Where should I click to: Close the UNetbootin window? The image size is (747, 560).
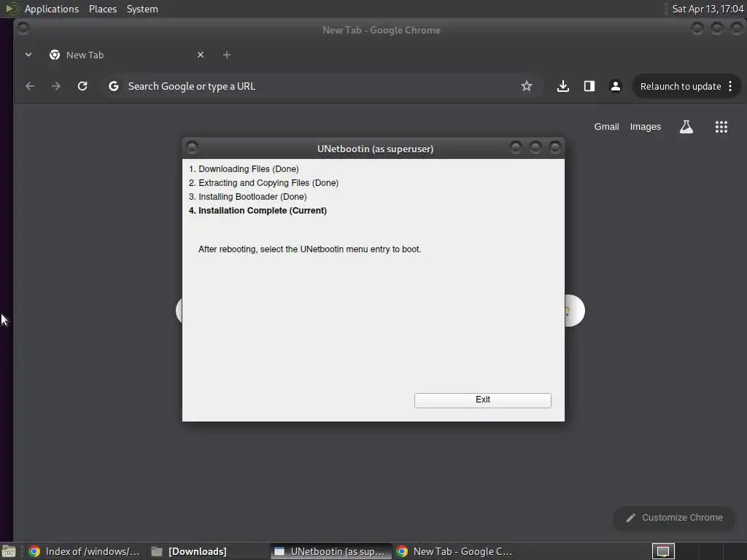coord(555,147)
